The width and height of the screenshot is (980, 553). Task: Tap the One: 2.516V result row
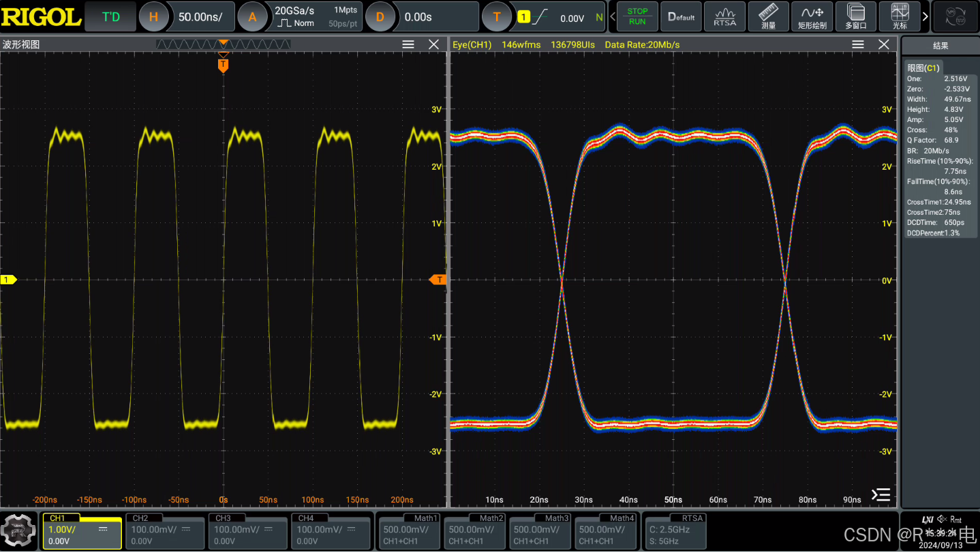click(x=940, y=78)
